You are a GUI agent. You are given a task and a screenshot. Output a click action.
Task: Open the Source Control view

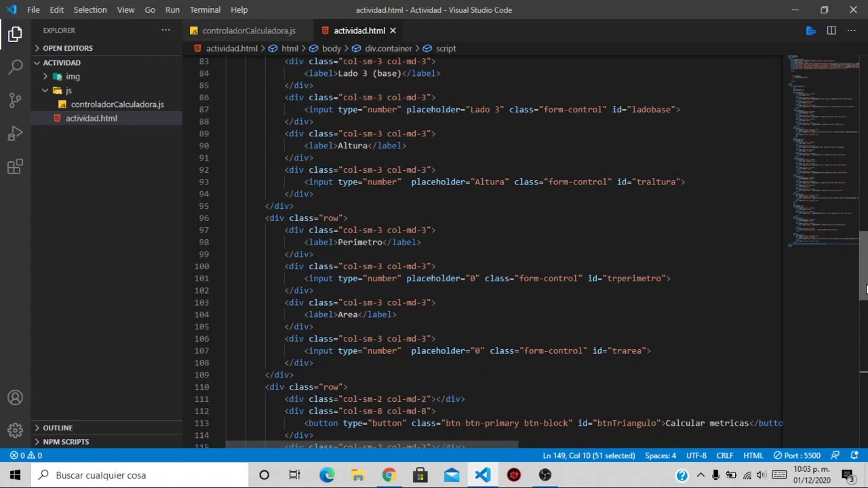(15, 100)
